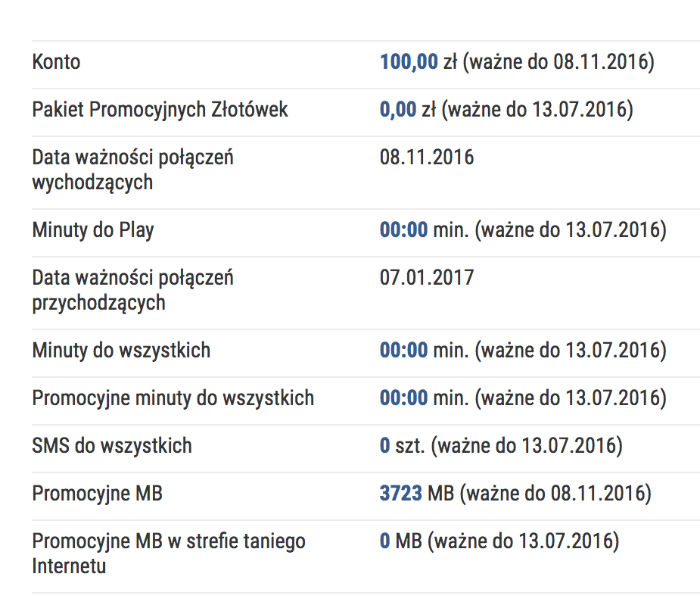700x605 pixels.
Task: Select the Promocyjne minuty do wszystkich 00:00 value
Action: pyautogui.click(x=404, y=398)
